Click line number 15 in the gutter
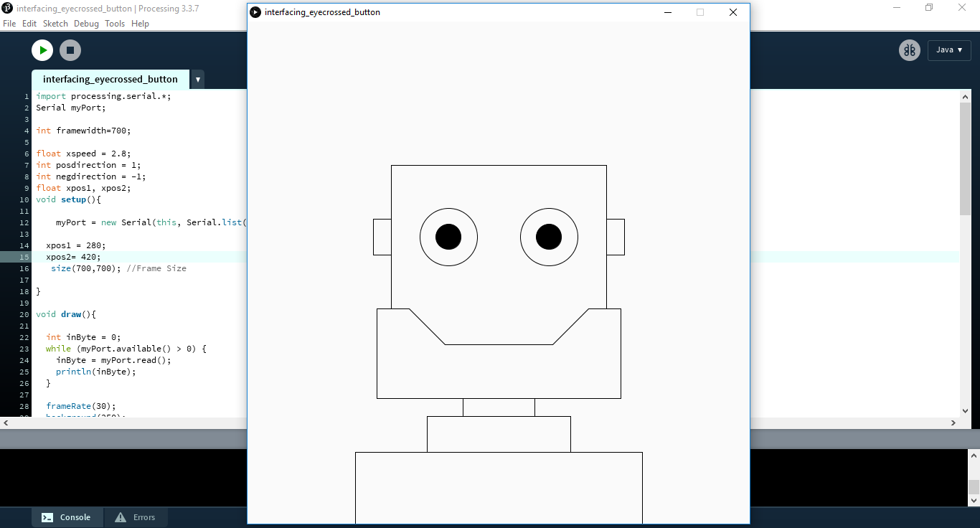Image resolution: width=980 pixels, height=528 pixels. click(x=25, y=257)
